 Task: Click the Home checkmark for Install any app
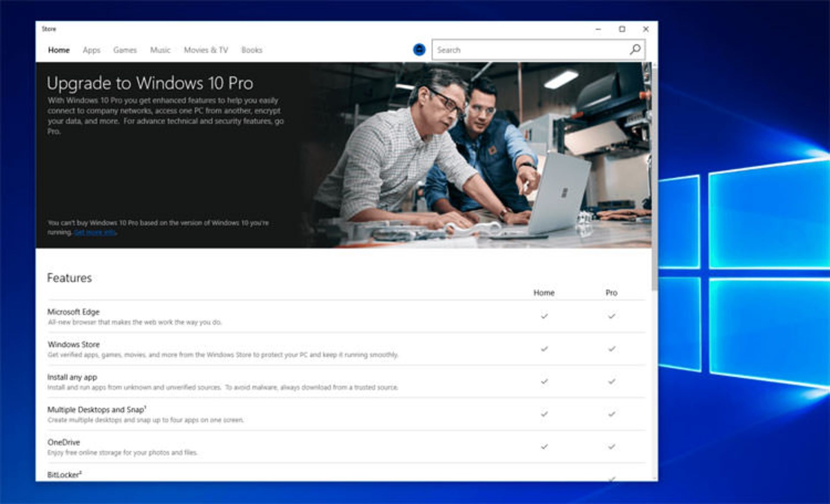[544, 381]
